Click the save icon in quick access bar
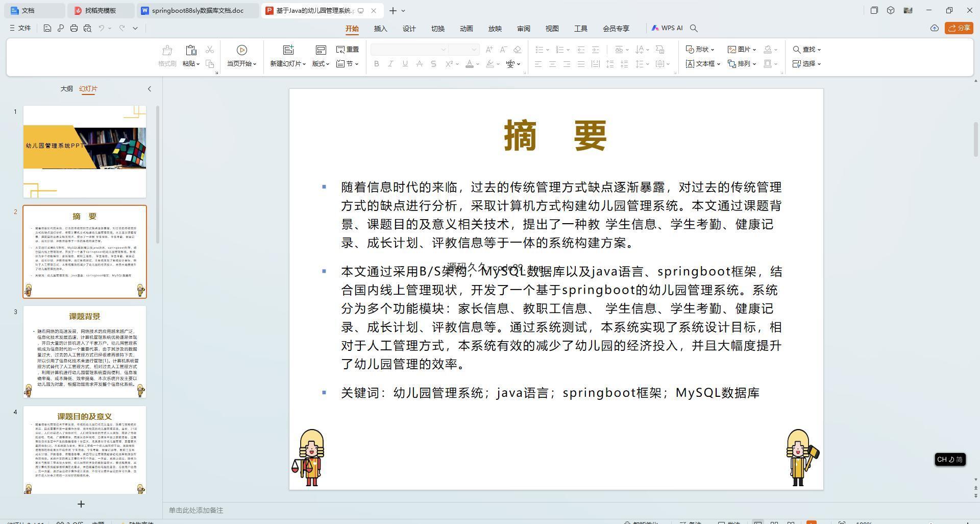The height and width of the screenshot is (524, 980). (x=47, y=28)
